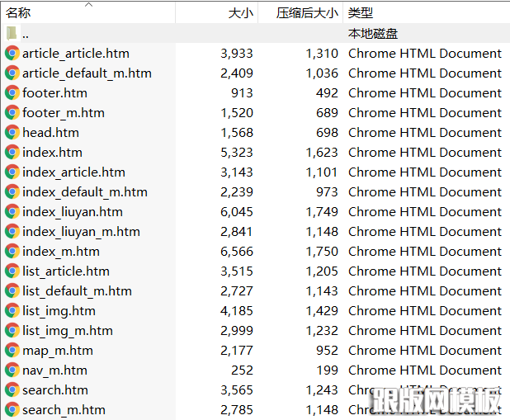Click the icon beside index_liuyan.htm
This screenshot has height=420, width=510.
click(12, 212)
